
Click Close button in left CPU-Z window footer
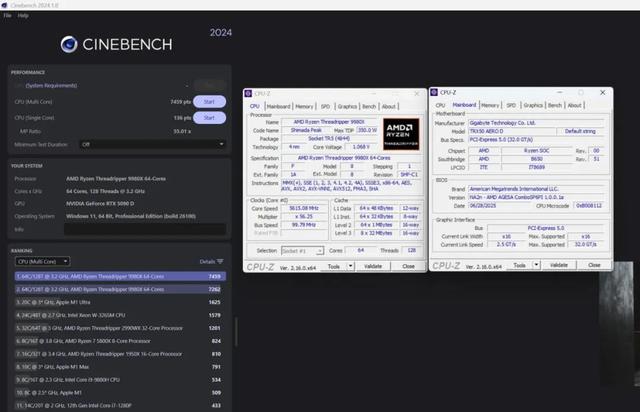tap(409, 266)
